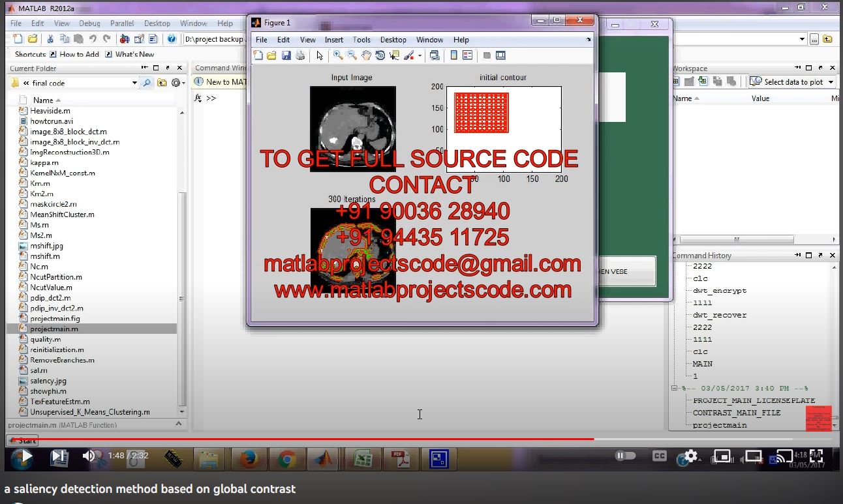843x504 pixels.
Task: Activate the Data Cursor tool
Action: pos(394,56)
